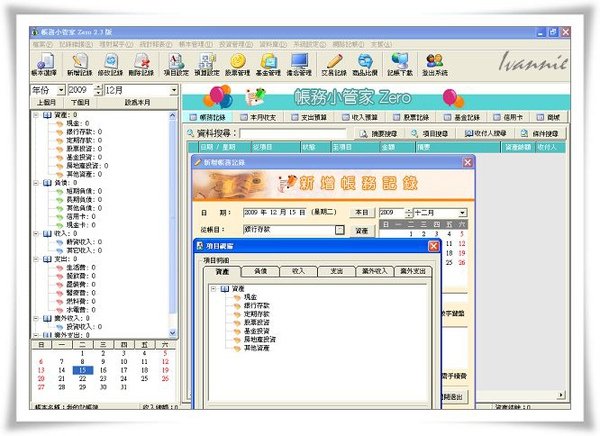The height and width of the screenshot is (436, 600).
Task: Open the 總帳目 picker next to 銀行存款
Action: point(339,230)
